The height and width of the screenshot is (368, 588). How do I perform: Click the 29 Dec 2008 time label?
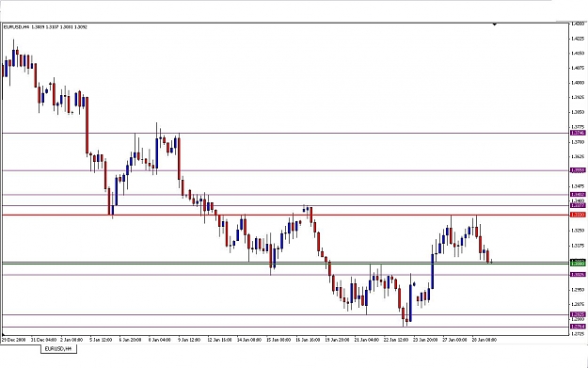[x=14, y=340]
